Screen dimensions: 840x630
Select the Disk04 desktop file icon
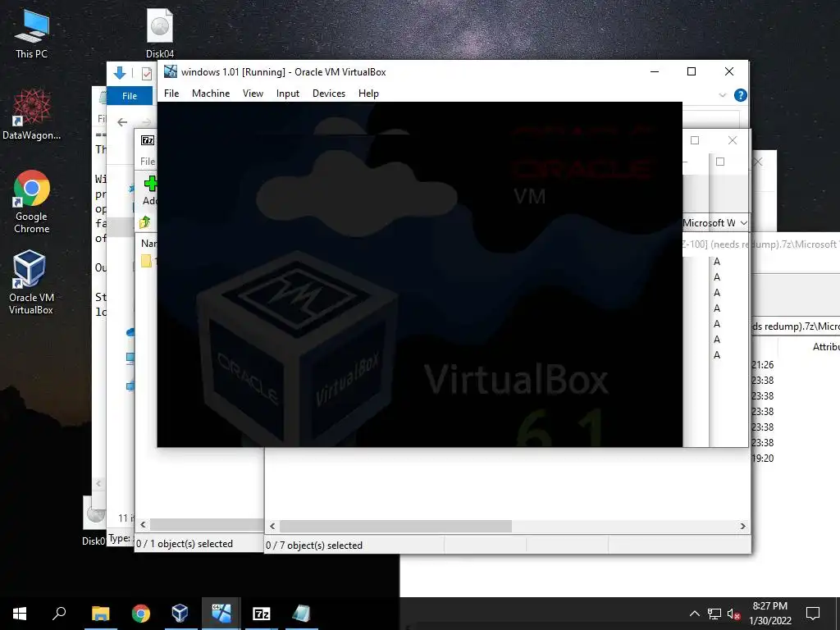point(160,33)
